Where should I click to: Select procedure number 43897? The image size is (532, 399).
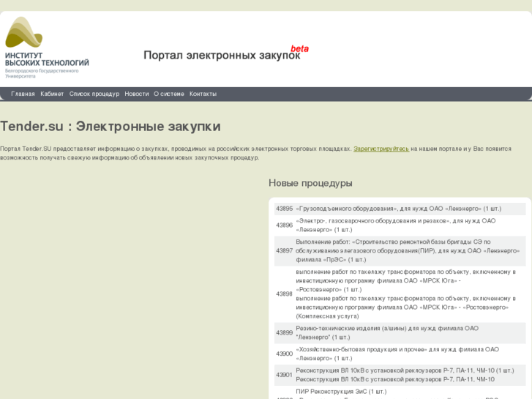pos(285,251)
